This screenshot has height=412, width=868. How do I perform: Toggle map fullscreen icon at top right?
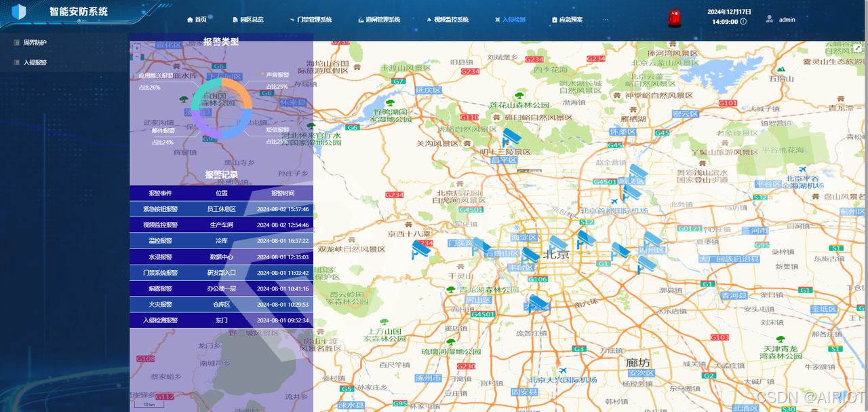[x=858, y=48]
